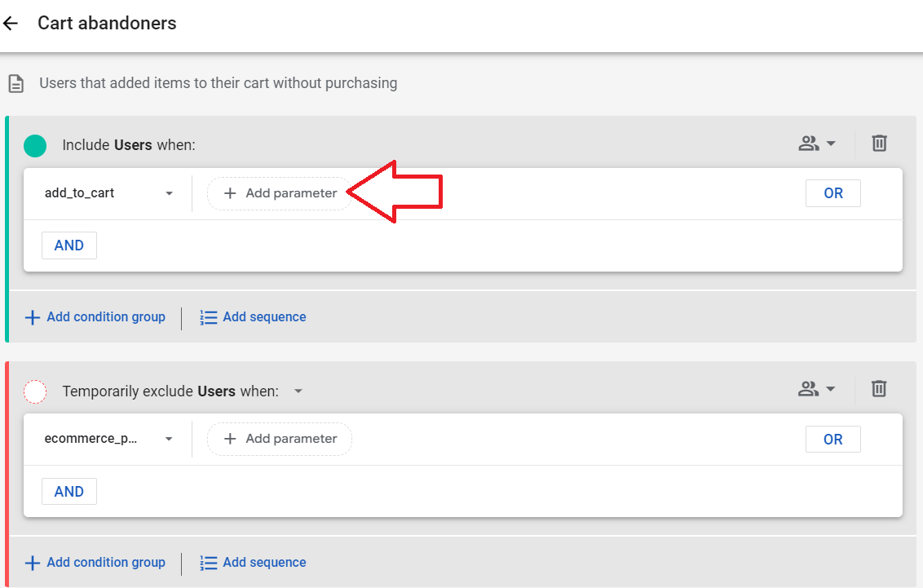Image resolution: width=923 pixels, height=588 pixels.
Task: Open the Temporarily exclude mode dropdown arrow
Action: [x=298, y=391]
